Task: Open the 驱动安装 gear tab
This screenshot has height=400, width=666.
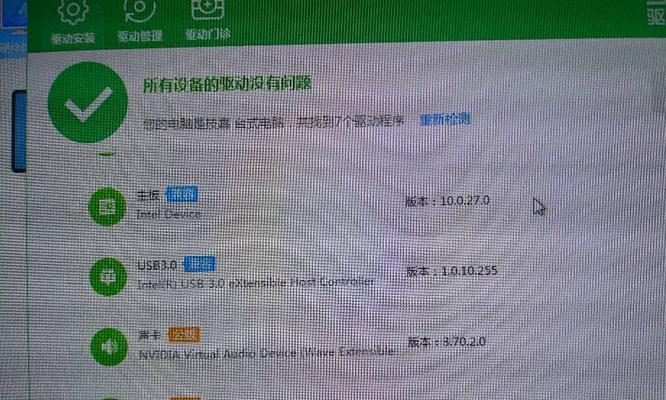Action: tap(73, 21)
